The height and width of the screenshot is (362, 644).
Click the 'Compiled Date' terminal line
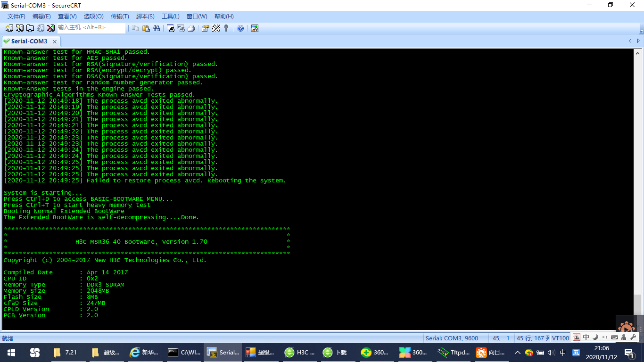point(66,272)
